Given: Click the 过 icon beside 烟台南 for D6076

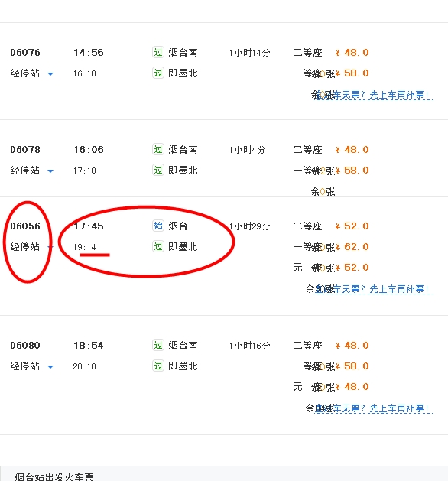Looking at the screenshot, I should pyautogui.click(x=158, y=53).
